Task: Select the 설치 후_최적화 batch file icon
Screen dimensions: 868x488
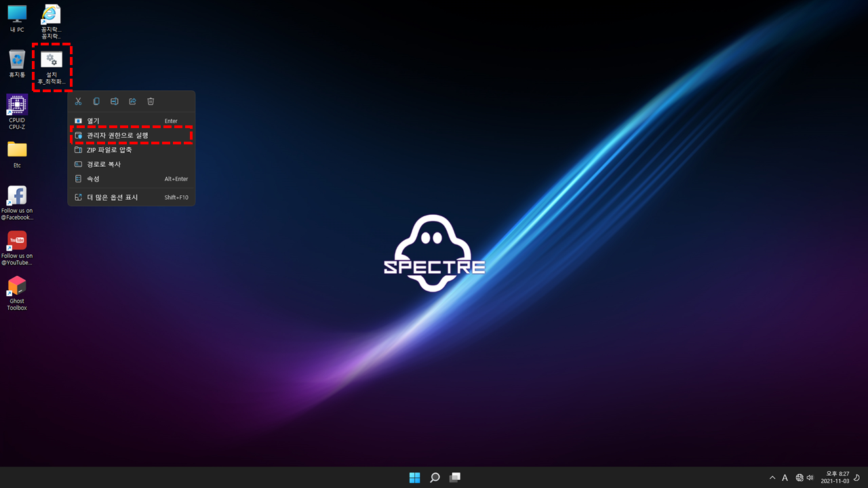Action: (x=52, y=67)
